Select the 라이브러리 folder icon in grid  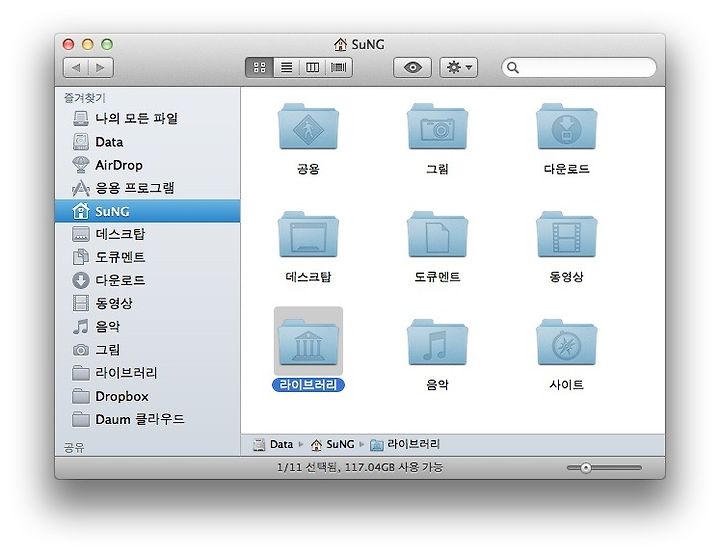point(308,342)
